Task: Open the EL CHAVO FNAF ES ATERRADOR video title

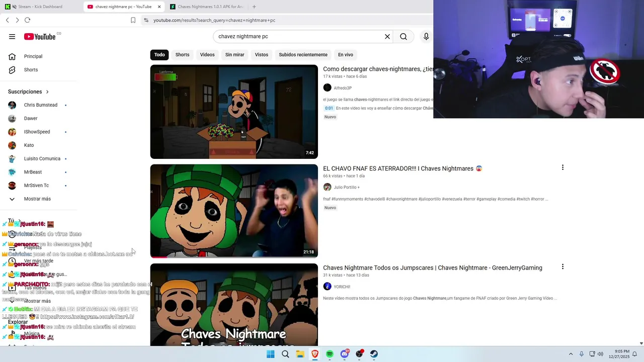Action: coord(403,168)
